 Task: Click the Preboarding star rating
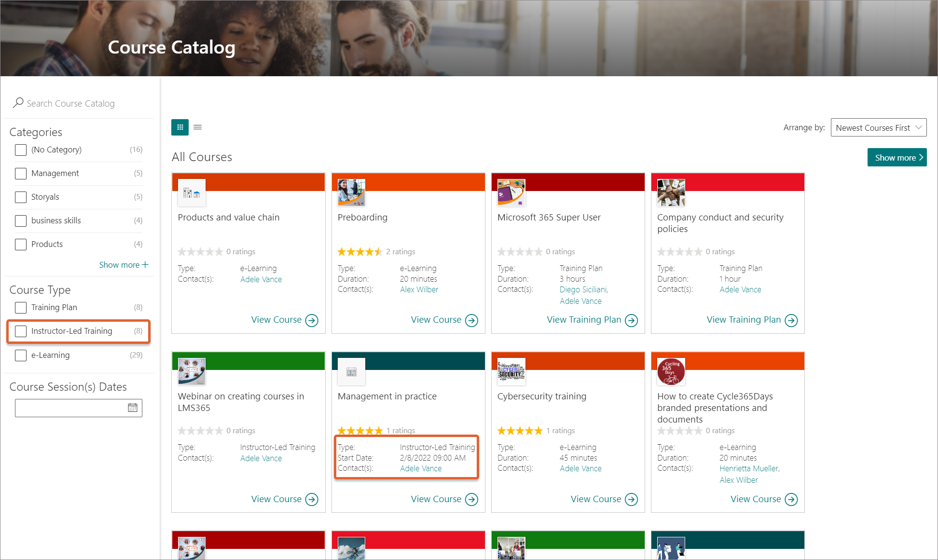[x=360, y=252]
